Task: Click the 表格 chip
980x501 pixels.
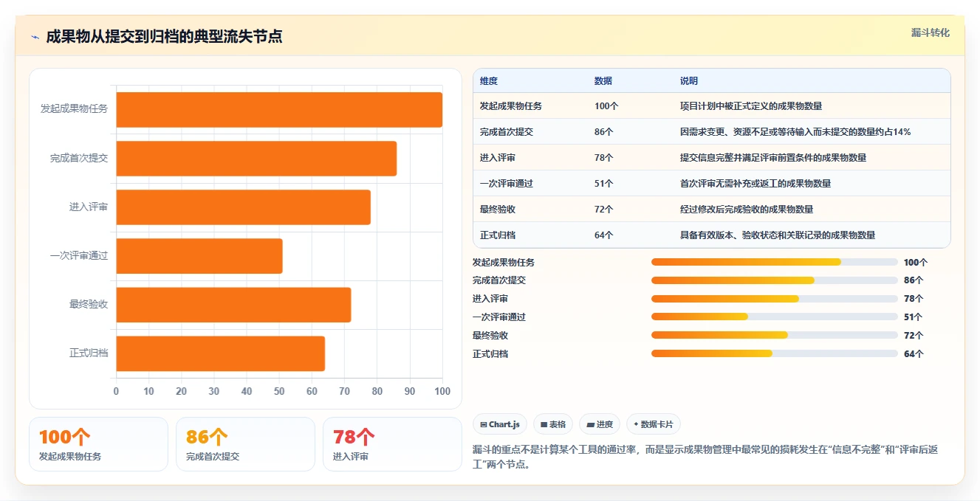Action: click(x=553, y=424)
